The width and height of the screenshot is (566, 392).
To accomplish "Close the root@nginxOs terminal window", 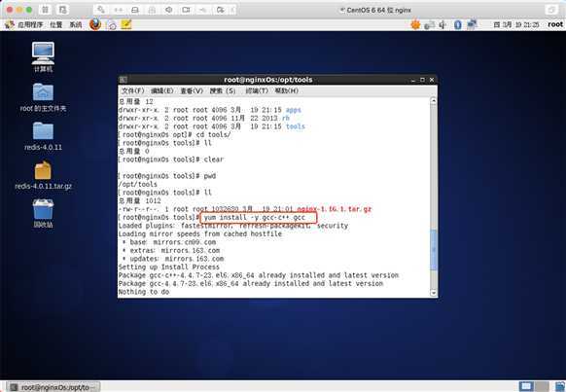I will [x=432, y=80].
